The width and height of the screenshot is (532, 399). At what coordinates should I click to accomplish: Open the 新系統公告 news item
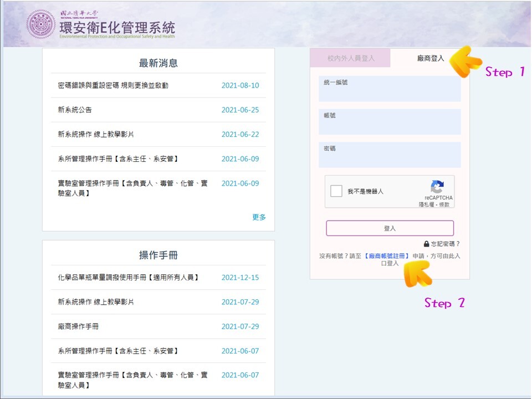coord(75,110)
